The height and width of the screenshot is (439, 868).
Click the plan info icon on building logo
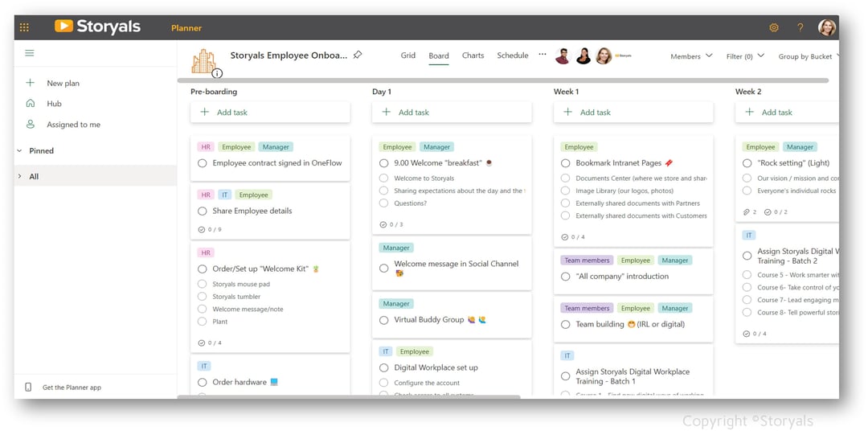point(217,73)
